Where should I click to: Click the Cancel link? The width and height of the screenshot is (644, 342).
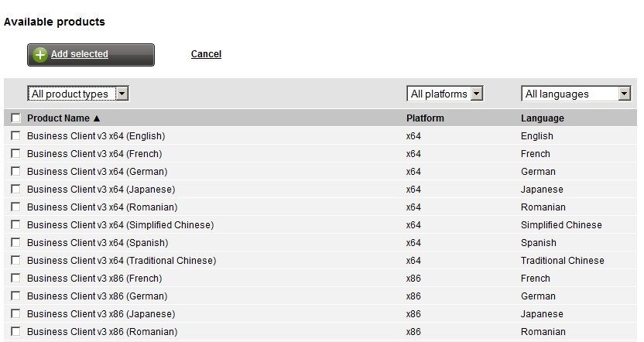206,54
